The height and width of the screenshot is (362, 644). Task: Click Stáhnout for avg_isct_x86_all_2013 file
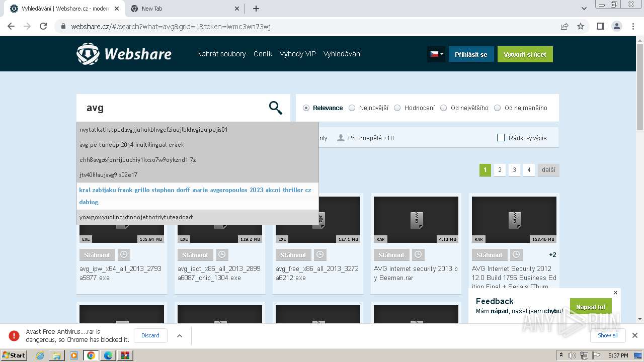[x=195, y=255]
